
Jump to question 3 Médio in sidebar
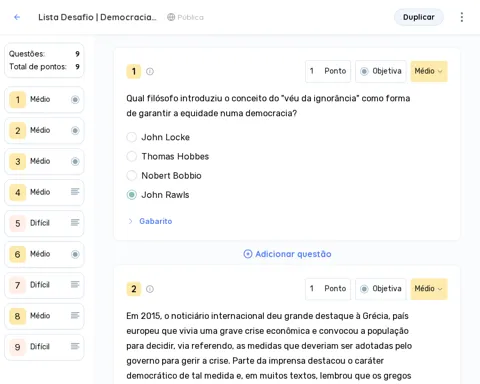coord(44,161)
